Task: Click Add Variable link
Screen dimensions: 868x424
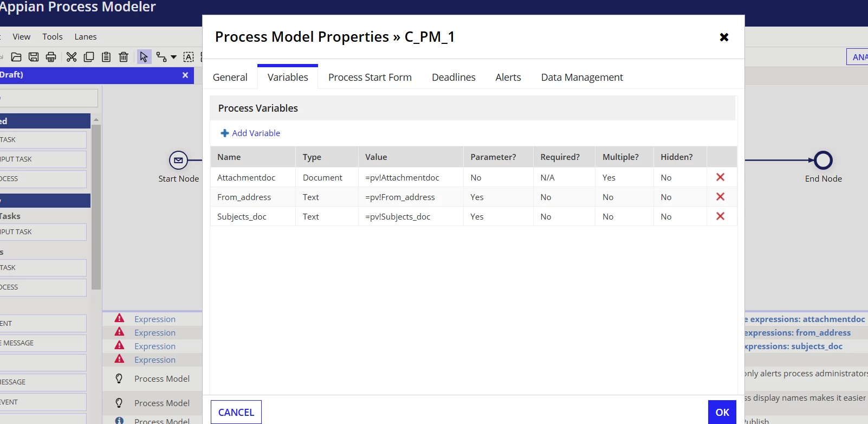Action: point(250,133)
